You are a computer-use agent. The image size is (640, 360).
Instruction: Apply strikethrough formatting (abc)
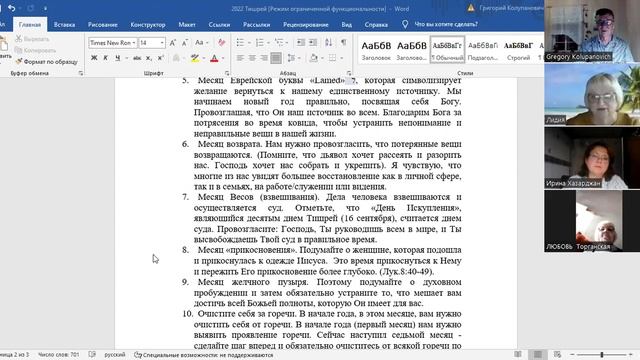[137, 58]
